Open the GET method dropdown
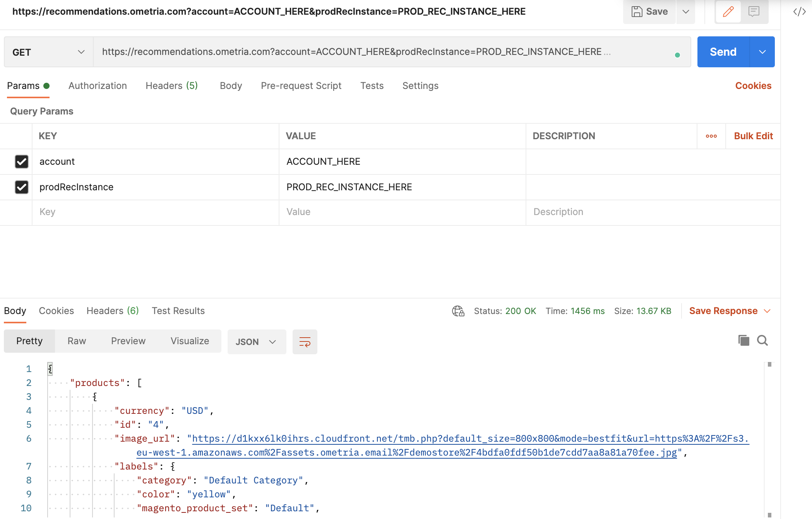Image resolution: width=812 pixels, height=519 pixels. pos(48,52)
